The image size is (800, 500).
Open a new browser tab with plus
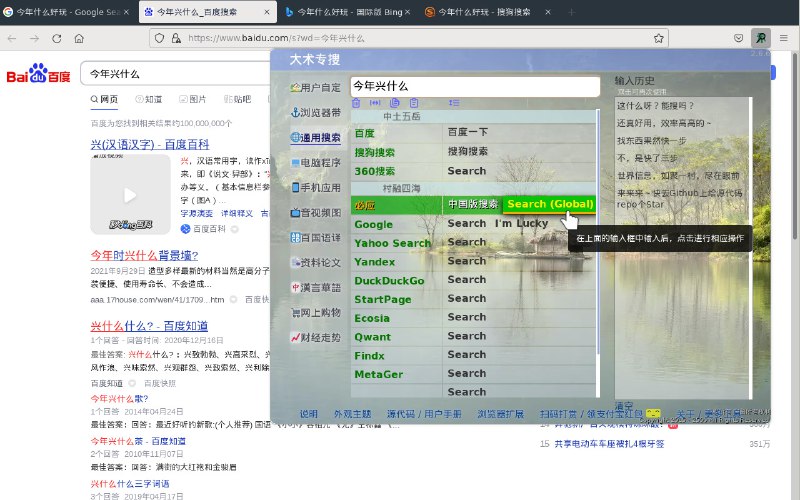coord(571,12)
